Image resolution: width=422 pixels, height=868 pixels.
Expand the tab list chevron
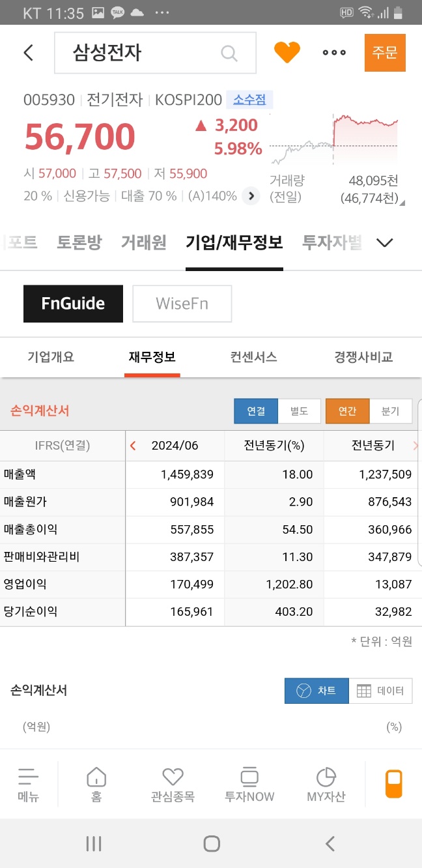click(385, 243)
